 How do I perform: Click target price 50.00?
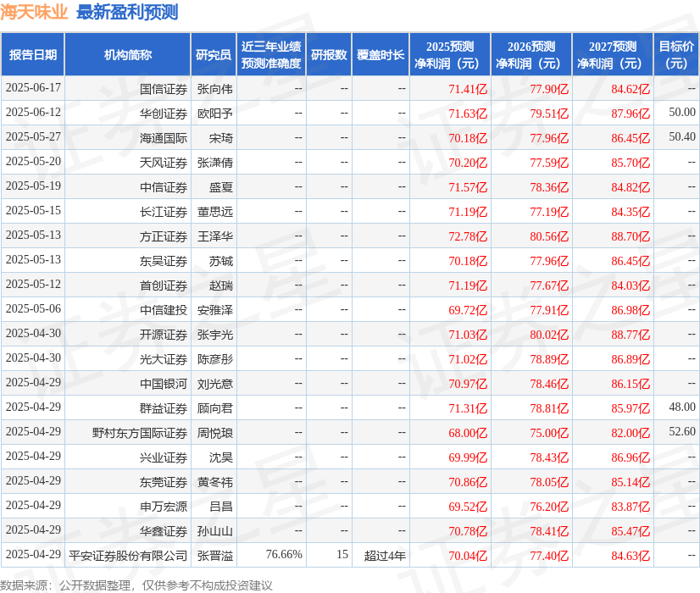click(x=682, y=112)
